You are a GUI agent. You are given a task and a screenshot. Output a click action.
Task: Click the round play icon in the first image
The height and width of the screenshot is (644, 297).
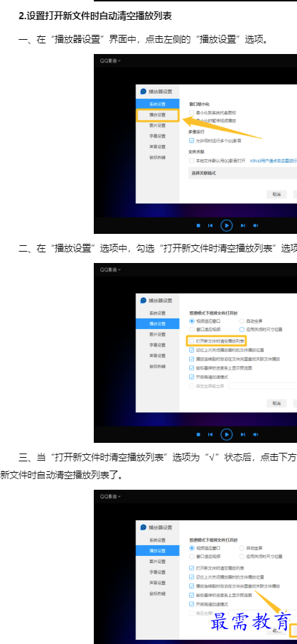click(x=227, y=225)
